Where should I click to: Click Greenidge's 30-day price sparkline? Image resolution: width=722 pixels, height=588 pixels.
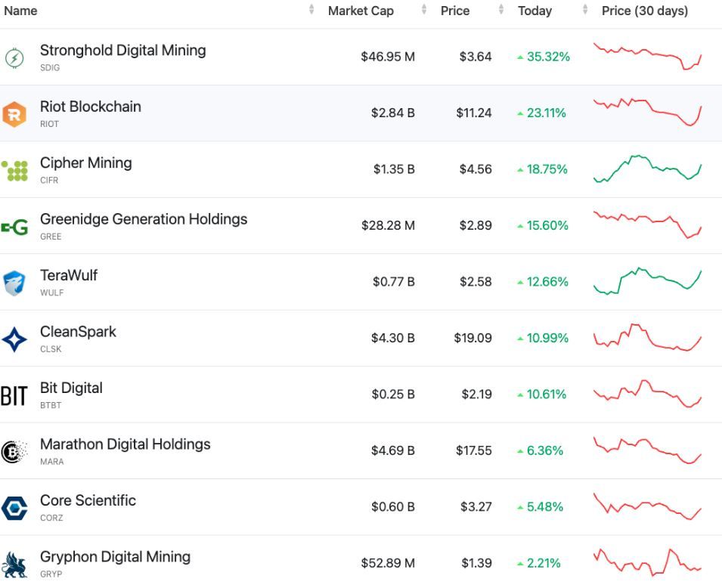(x=647, y=224)
